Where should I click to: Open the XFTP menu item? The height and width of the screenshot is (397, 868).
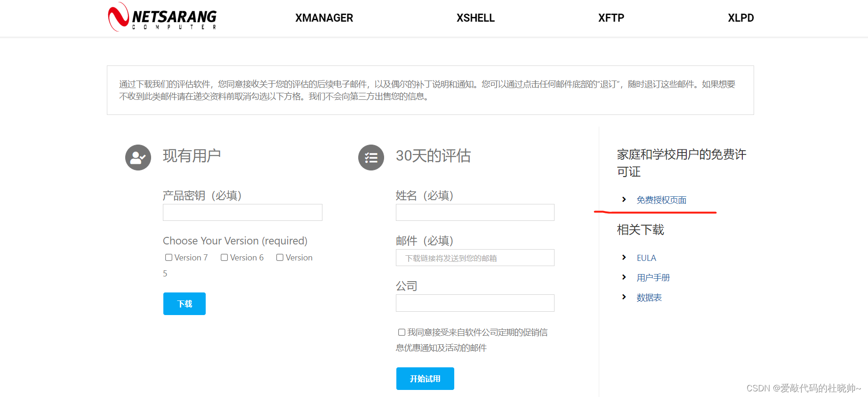coord(611,18)
